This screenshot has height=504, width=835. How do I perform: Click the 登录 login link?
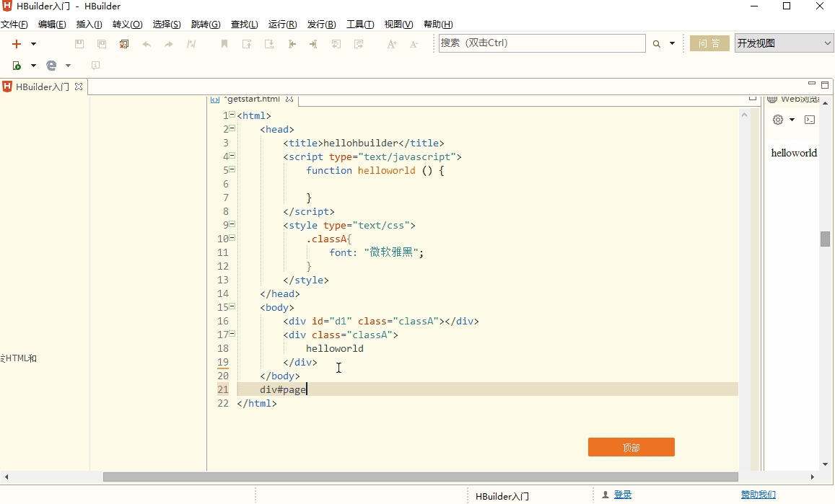[623, 495]
